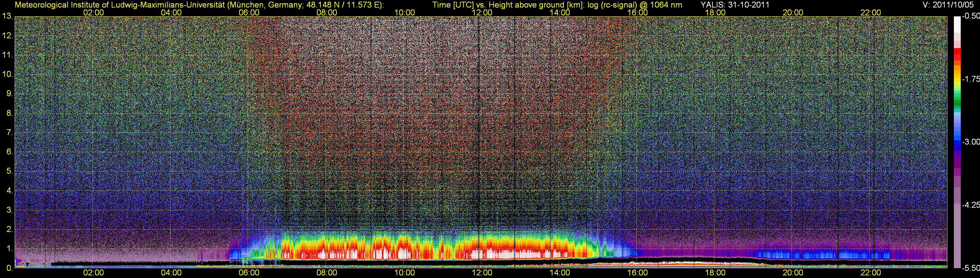
Task: Click the 'YALIS: 31-10-2011' date label
Action: pos(735,5)
